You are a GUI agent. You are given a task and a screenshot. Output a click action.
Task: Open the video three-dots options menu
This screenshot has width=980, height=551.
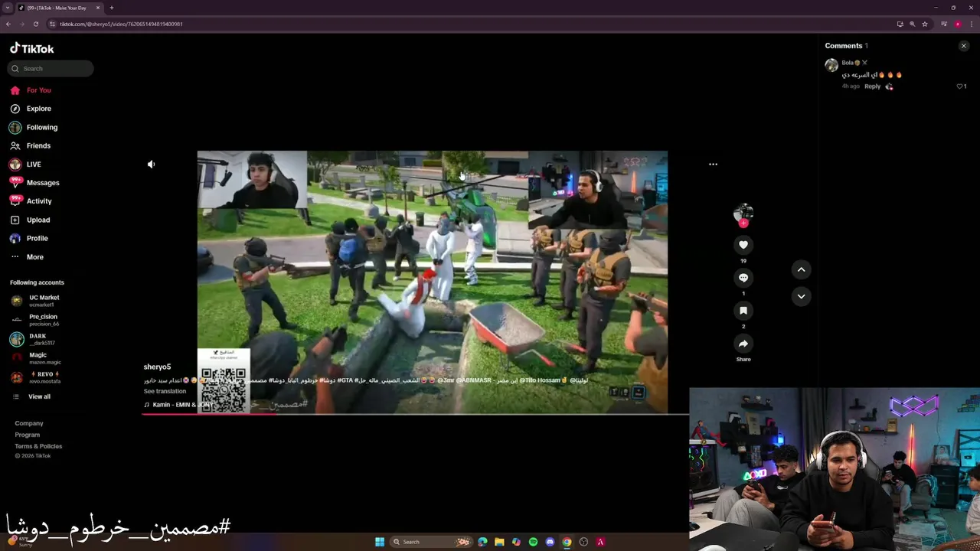[713, 164]
